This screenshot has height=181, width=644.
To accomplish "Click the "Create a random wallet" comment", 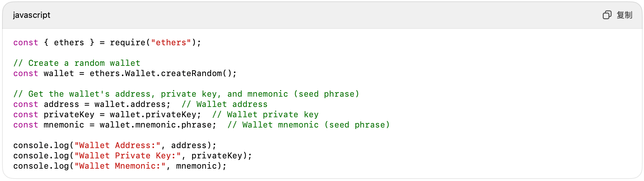I will (x=77, y=63).
